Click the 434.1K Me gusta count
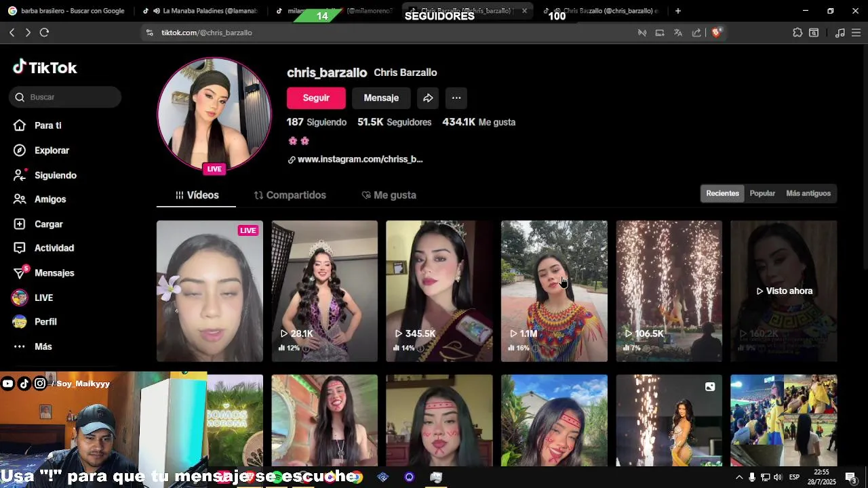 (479, 122)
